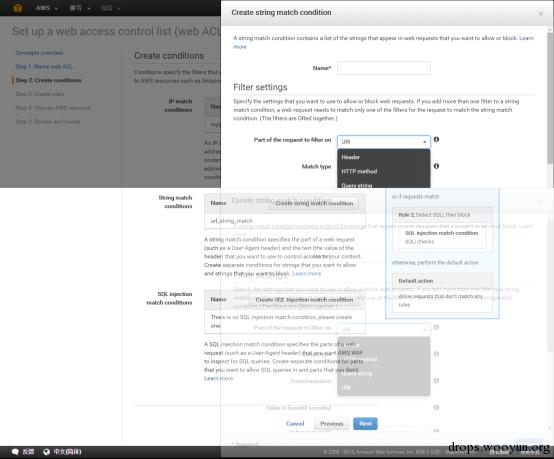Close the Create string match condition dialog
Viewport: 554px width, 459px height.
point(541,13)
